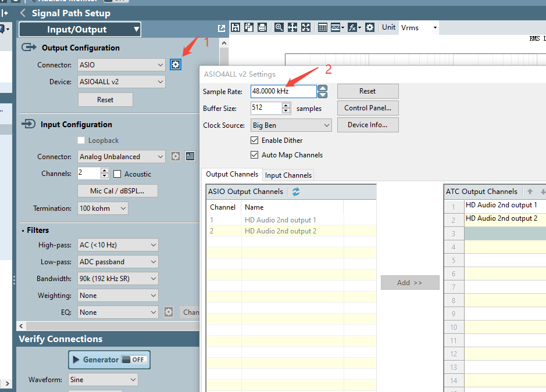Open Mic Cal / dBSPL... dialog
The image size is (546, 392).
click(117, 191)
